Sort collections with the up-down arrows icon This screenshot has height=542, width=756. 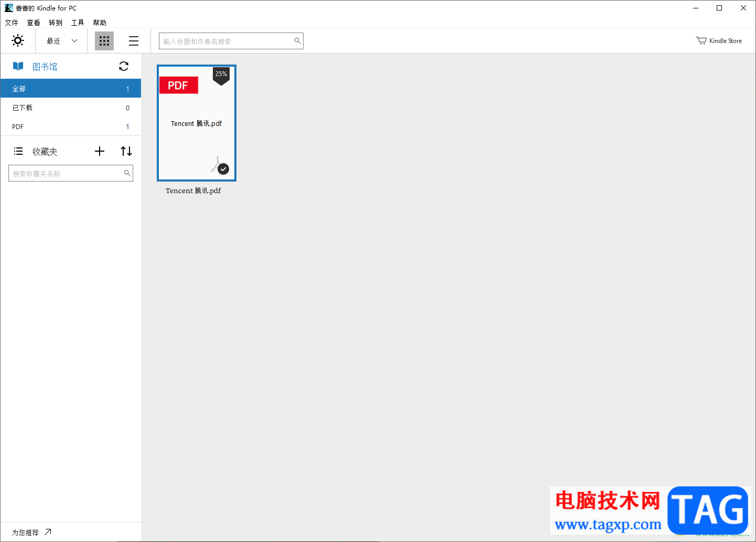point(126,151)
